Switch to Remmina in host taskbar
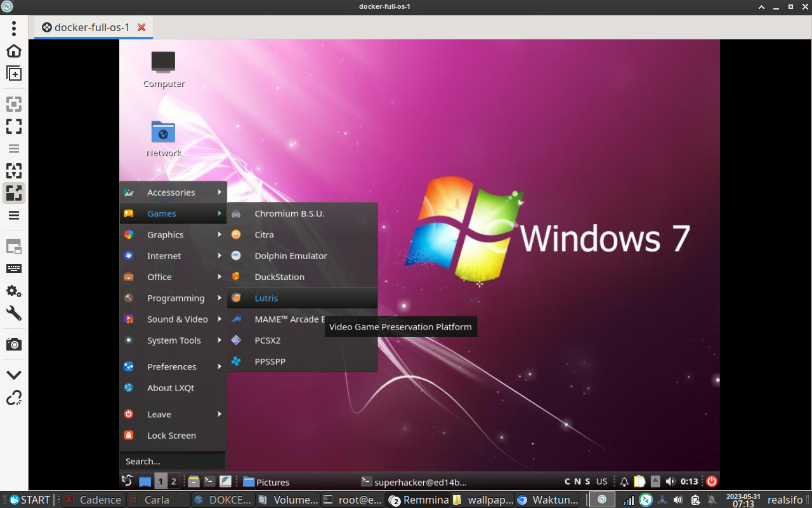This screenshot has width=812, height=508. click(x=417, y=500)
